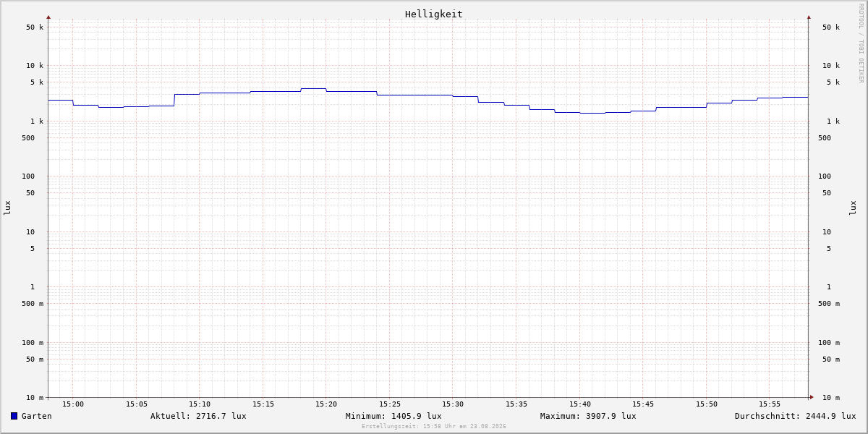Click the blue Garten legend color box
This screenshot has width=868, height=434.
14,416
